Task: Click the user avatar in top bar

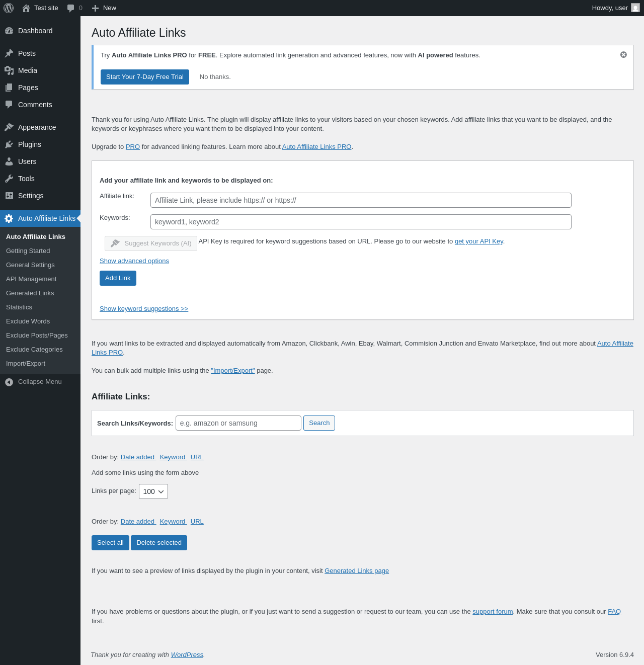Action: click(635, 8)
